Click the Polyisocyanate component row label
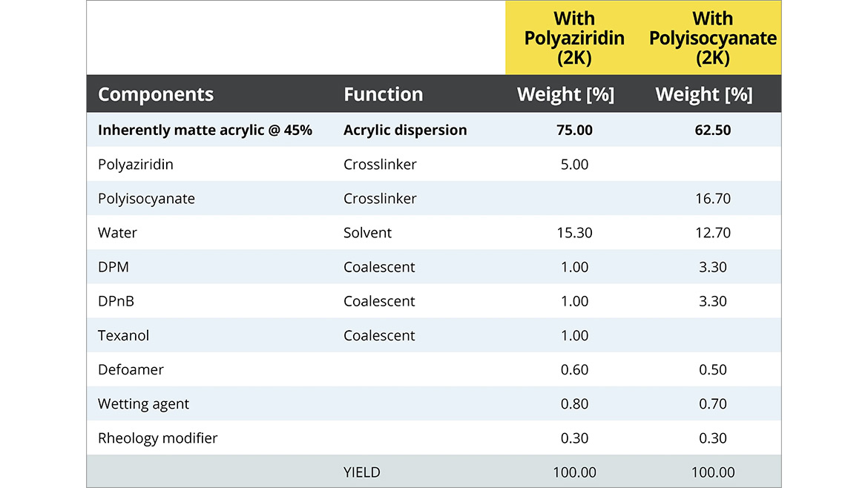This screenshot has width=868, height=488. pyautogui.click(x=146, y=199)
